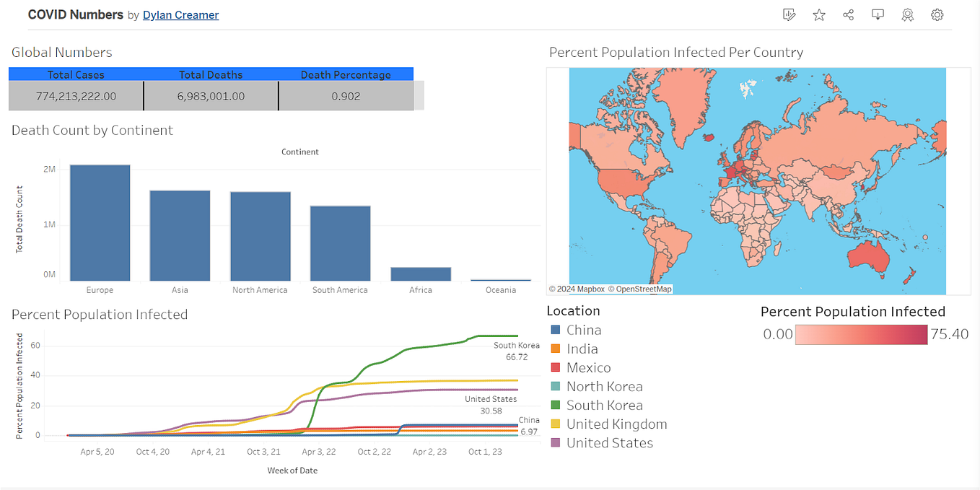Star this COVID Numbers dashboard

(819, 14)
